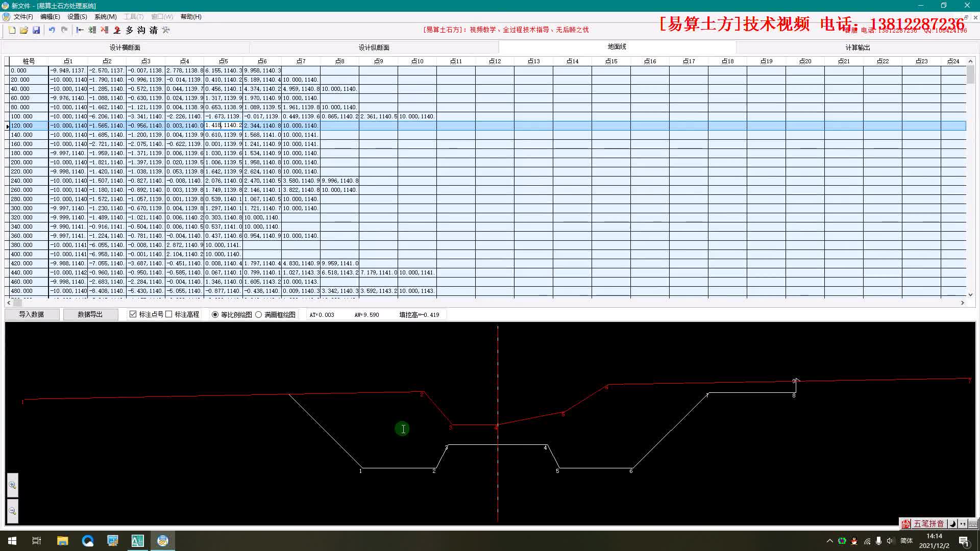The image size is (980, 551).
Task: Click the table's vertical scrollbar down arrow
Action: 970,294
